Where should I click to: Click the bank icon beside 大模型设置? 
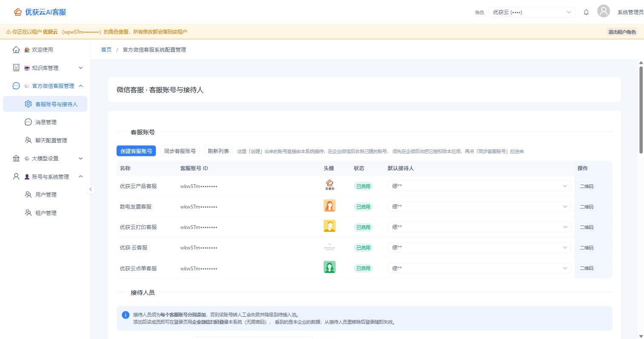coord(16,158)
